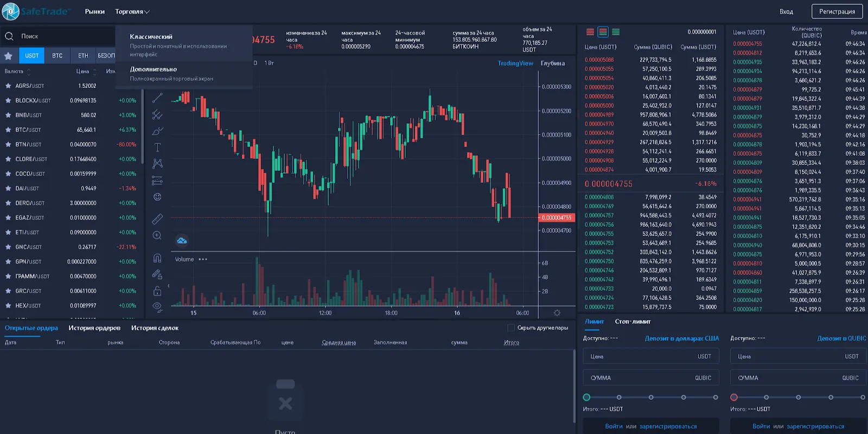The height and width of the screenshot is (434, 868).
Task: Toggle magnet mode on chart
Action: [157, 258]
